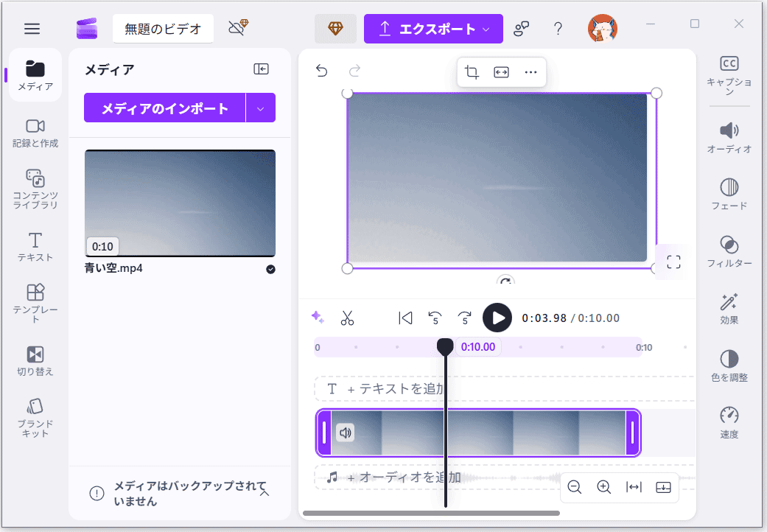This screenshot has height=532, width=767.
Task: Mute the clip with the speaker icon
Action: coord(346,433)
